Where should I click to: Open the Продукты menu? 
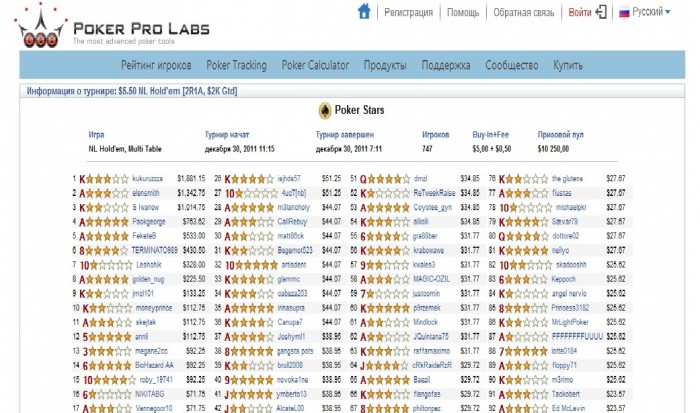pyautogui.click(x=385, y=65)
